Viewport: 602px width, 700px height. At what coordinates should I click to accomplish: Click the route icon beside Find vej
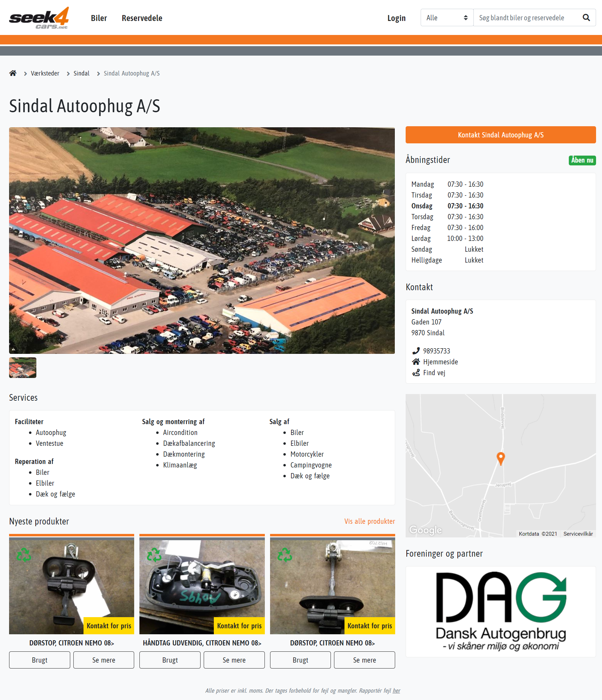coord(416,372)
